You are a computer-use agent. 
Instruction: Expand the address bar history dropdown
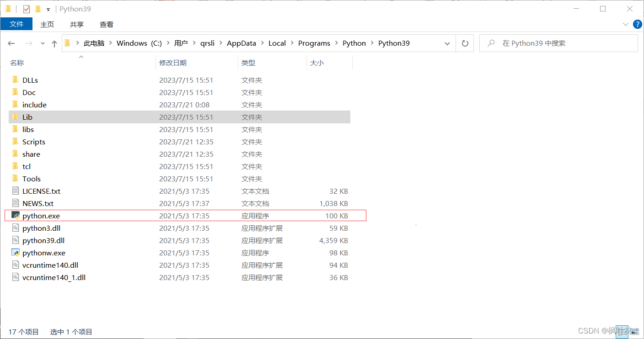coord(447,43)
